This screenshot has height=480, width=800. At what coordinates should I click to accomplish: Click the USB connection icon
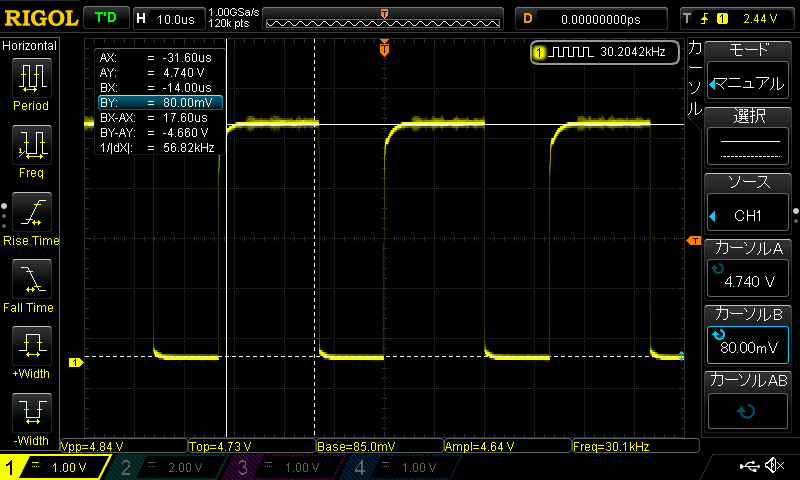pyautogui.click(x=749, y=465)
